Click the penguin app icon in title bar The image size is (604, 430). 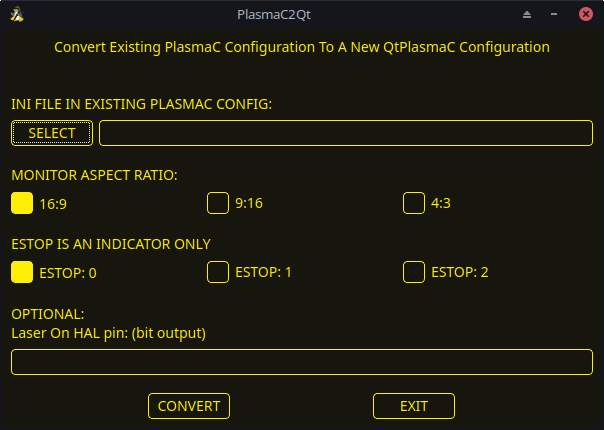(16, 14)
